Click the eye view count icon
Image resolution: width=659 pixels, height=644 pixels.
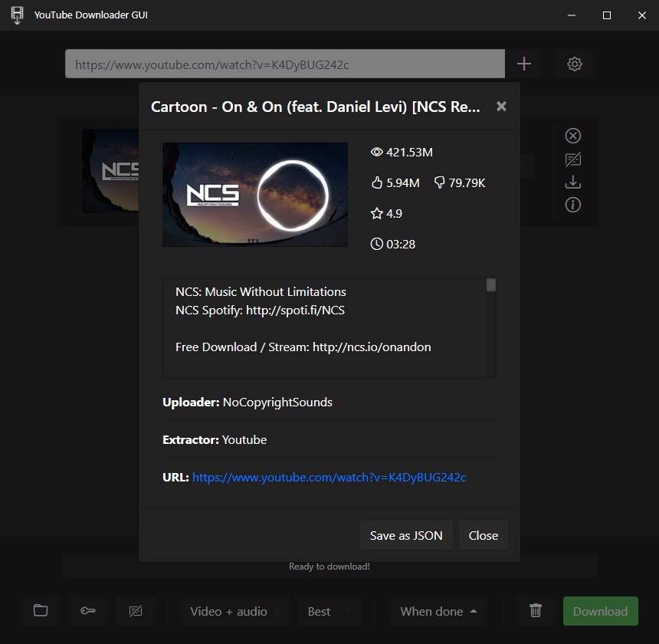point(376,152)
